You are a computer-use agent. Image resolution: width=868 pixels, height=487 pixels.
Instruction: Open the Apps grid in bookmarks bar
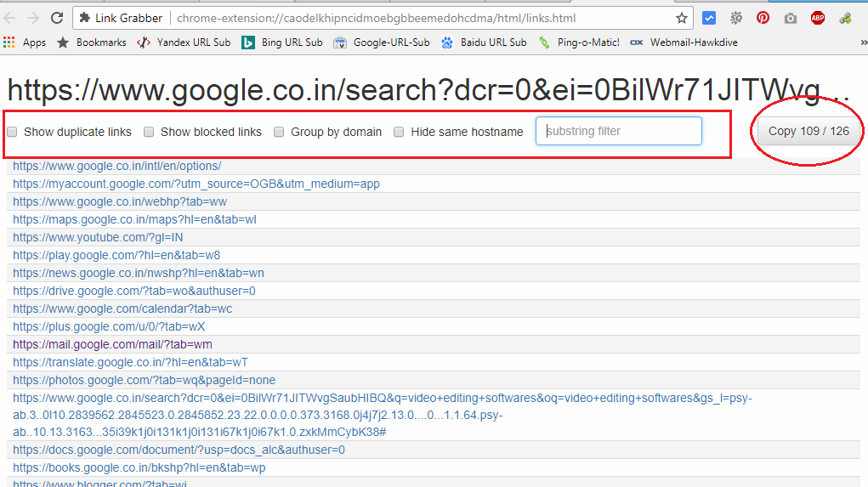[25, 42]
